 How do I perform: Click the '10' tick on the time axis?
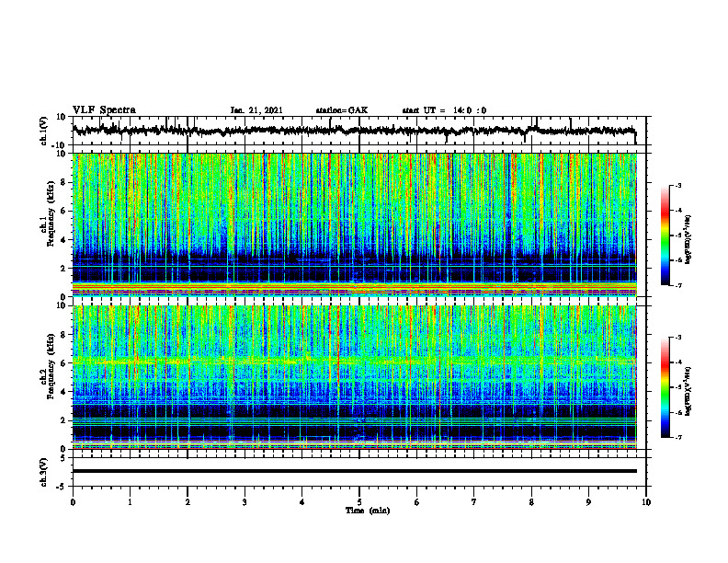[646, 502]
